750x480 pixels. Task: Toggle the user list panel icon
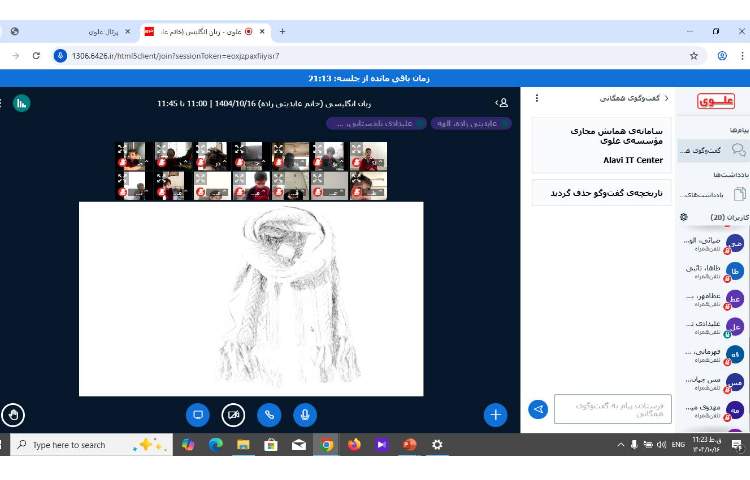502,102
